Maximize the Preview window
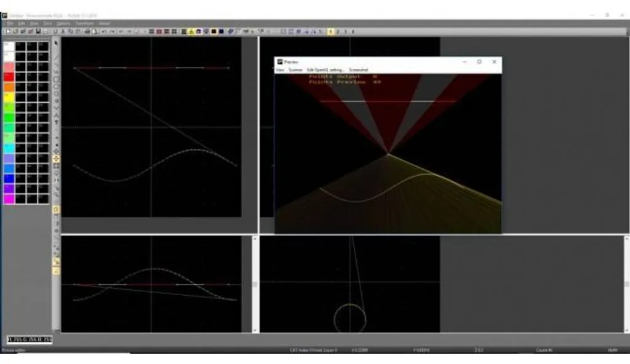The width and height of the screenshot is (630, 364). (x=479, y=62)
